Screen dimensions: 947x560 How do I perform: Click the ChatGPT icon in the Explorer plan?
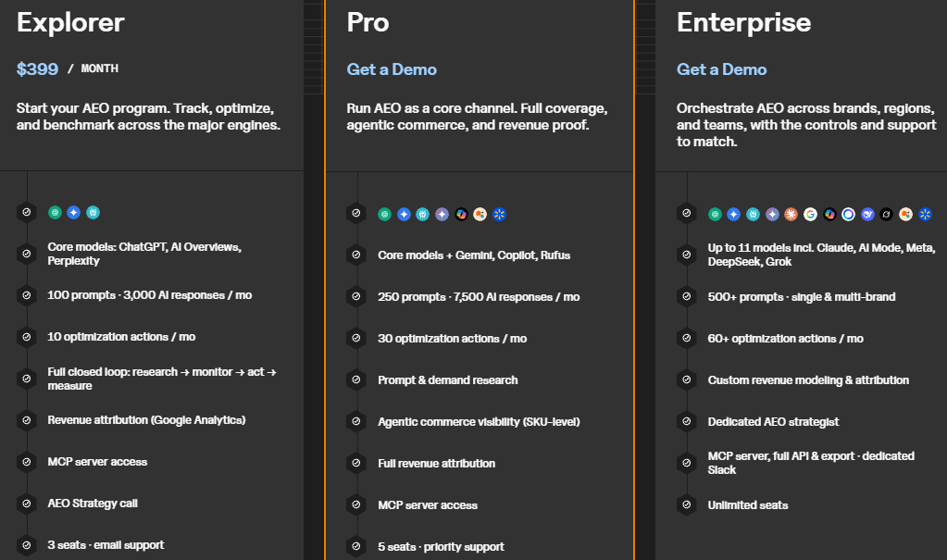click(x=55, y=213)
